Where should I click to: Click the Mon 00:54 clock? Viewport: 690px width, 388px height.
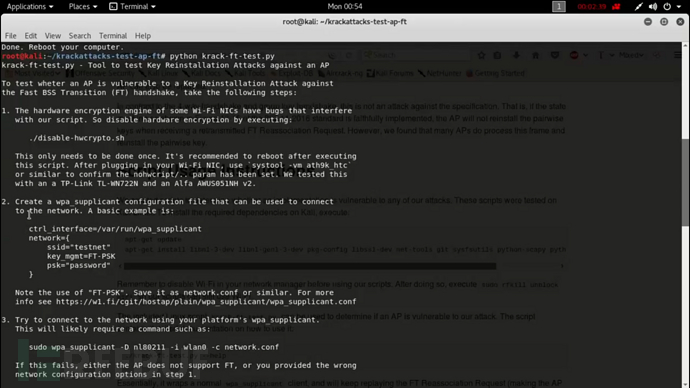tap(345, 7)
